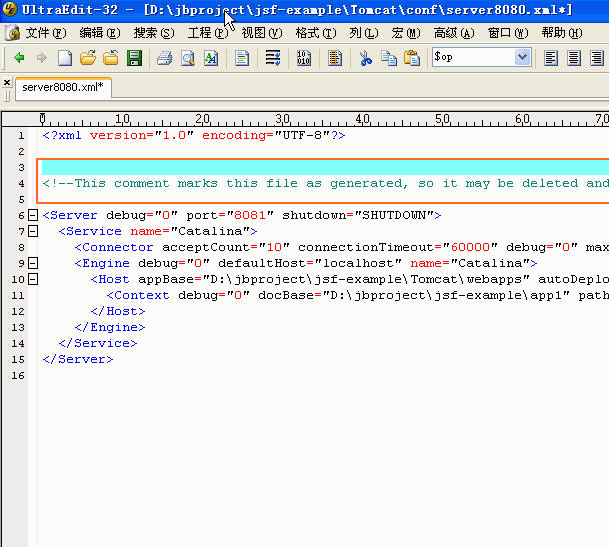Image resolution: width=609 pixels, height=547 pixels.
Task: Align text left in the toolbar
Action: point(551,58)
